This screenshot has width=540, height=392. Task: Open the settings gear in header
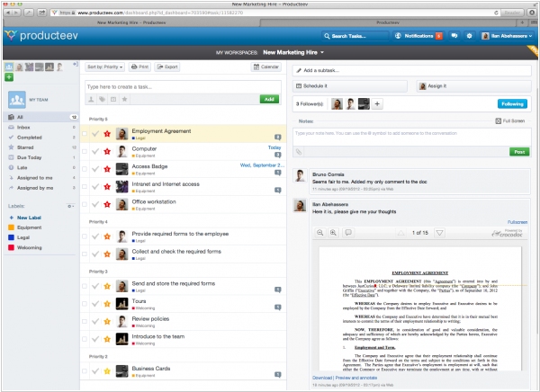[x=469, y=36]
